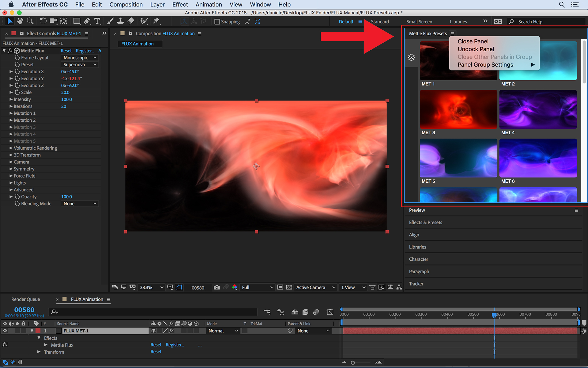The height and width of the screenshot is (368, 588).
Task: Enable the motion blur icon in timeline
Action: pyautogui.click(x=316, y=312)
